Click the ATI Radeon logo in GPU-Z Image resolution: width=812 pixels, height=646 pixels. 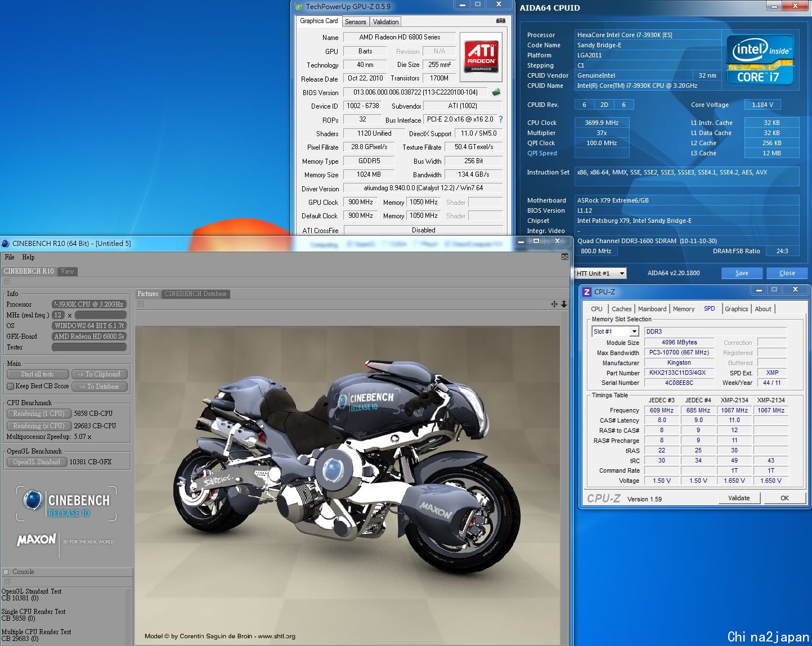[x=481, y=56]
